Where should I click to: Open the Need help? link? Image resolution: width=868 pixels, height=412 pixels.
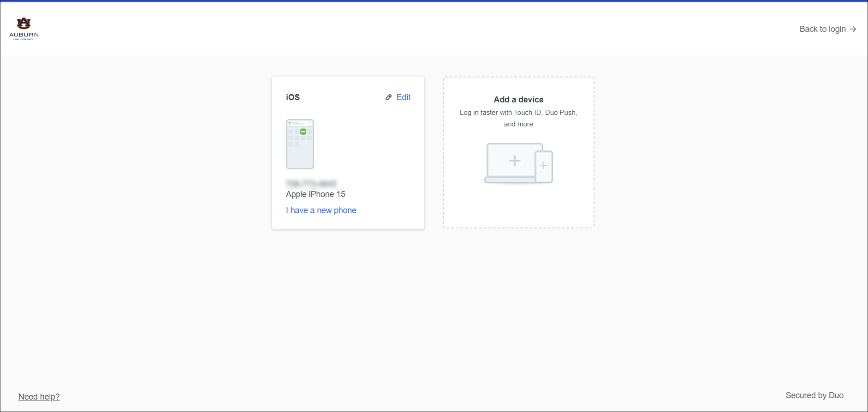coord(39,397)
